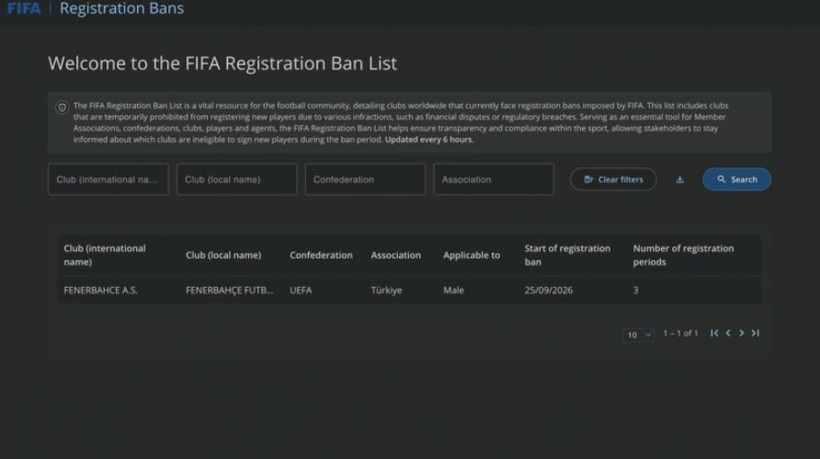
Task: Sort by Number of registration periods header
Action: pos(684,255)
